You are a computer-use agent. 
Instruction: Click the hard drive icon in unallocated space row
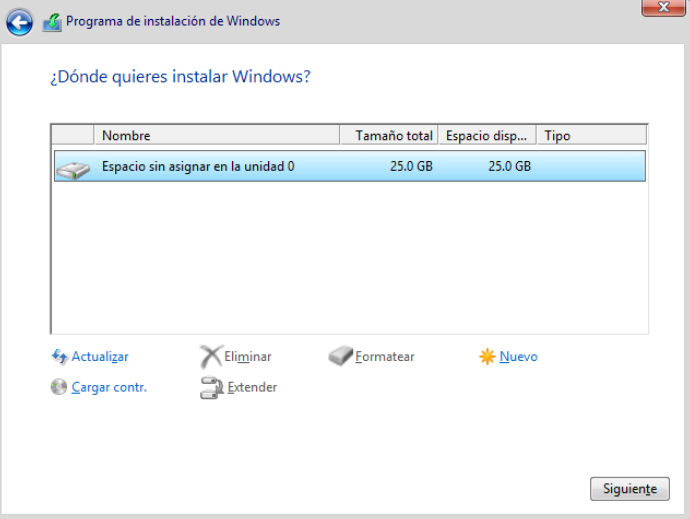click(x=73, y=170)
